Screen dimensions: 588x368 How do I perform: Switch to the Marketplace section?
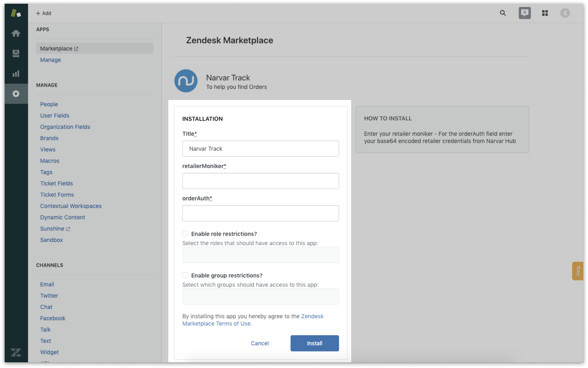tap(57, 48)
